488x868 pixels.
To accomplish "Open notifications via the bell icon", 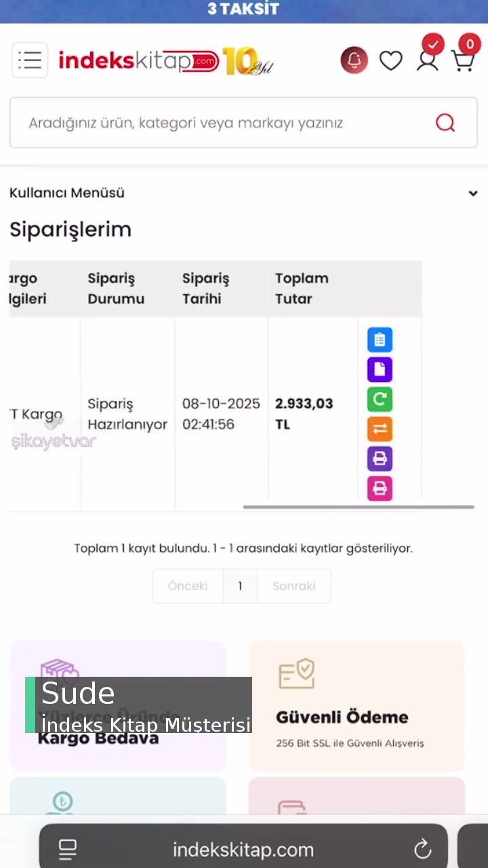I will [x=354, y=60].
